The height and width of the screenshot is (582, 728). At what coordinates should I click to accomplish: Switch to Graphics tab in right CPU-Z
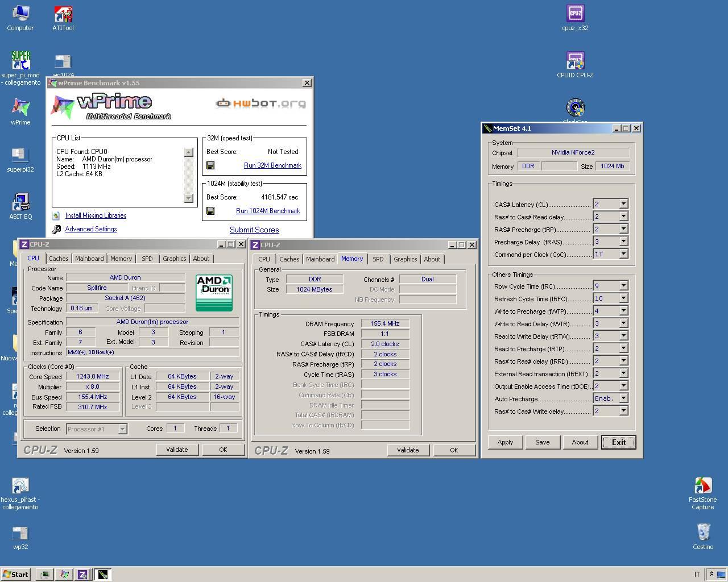(405, 259)
